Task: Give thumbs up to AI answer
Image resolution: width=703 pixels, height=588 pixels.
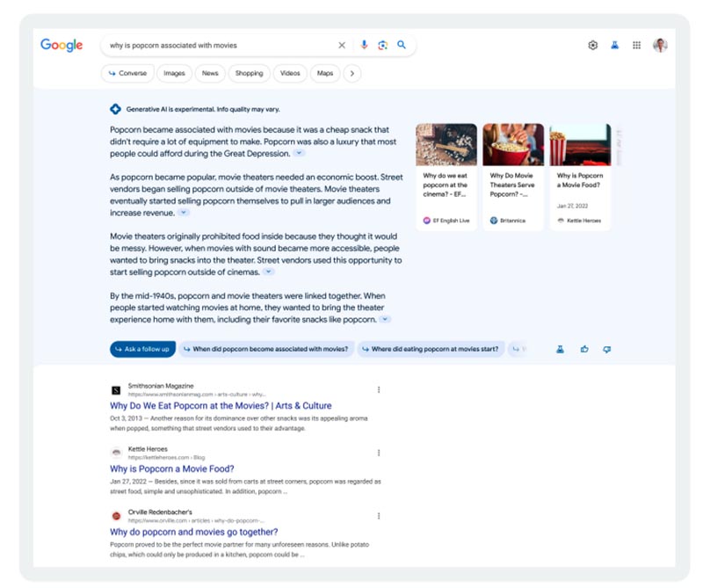Action: tap(584, 349)
